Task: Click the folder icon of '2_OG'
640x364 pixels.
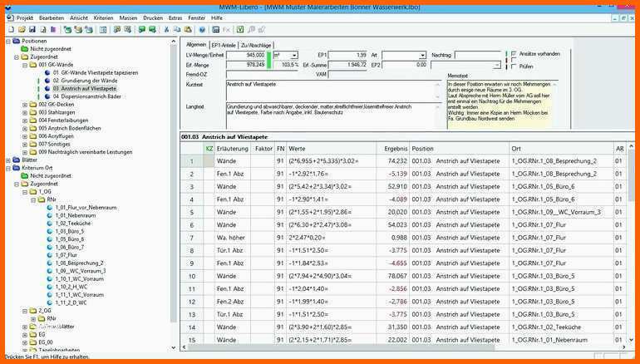Action: [x=33, y=311]
